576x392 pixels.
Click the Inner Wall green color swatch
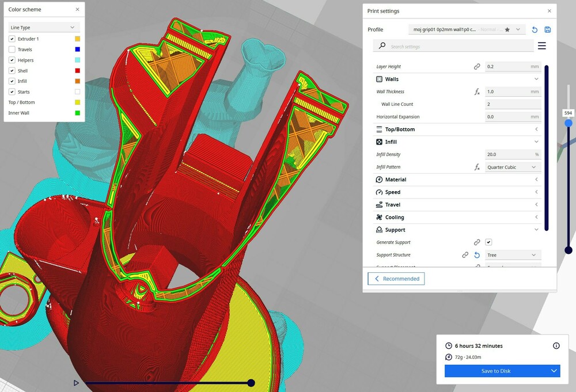click(78, 113)
